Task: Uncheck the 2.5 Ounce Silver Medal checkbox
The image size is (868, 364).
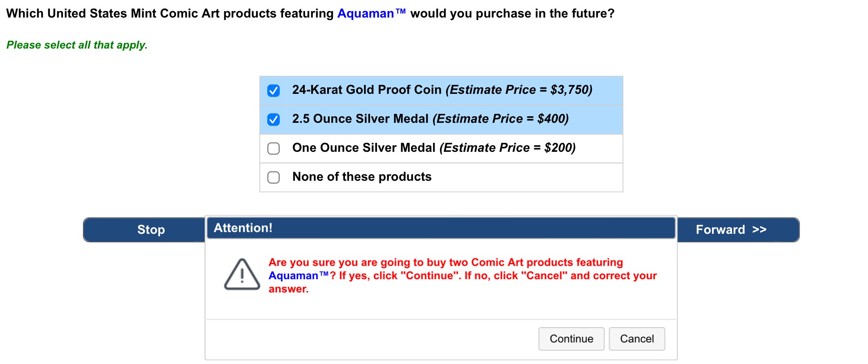Action: click(x=273, y=119)
